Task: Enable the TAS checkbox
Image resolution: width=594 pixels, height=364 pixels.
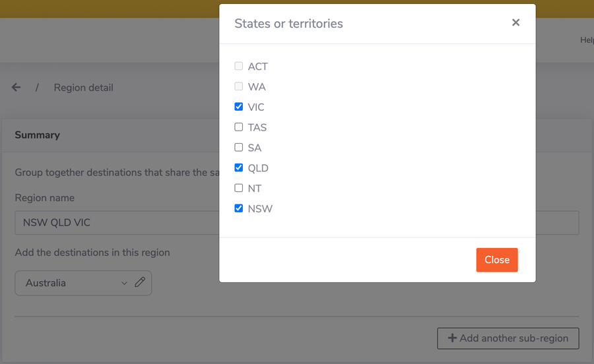Action: 239,127
